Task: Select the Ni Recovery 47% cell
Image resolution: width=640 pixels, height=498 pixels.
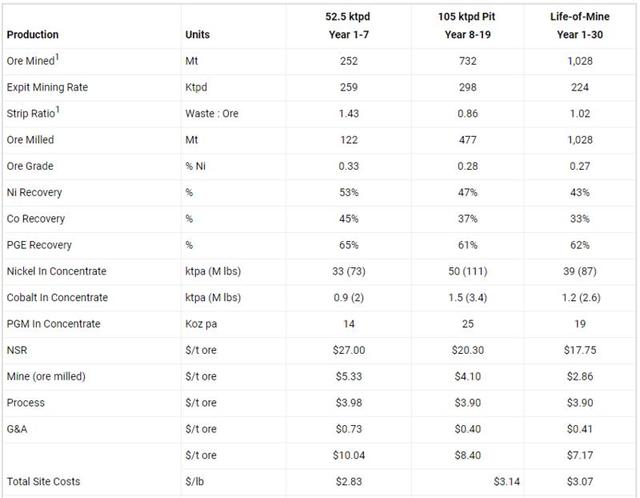Action: [x=467, y=192]
